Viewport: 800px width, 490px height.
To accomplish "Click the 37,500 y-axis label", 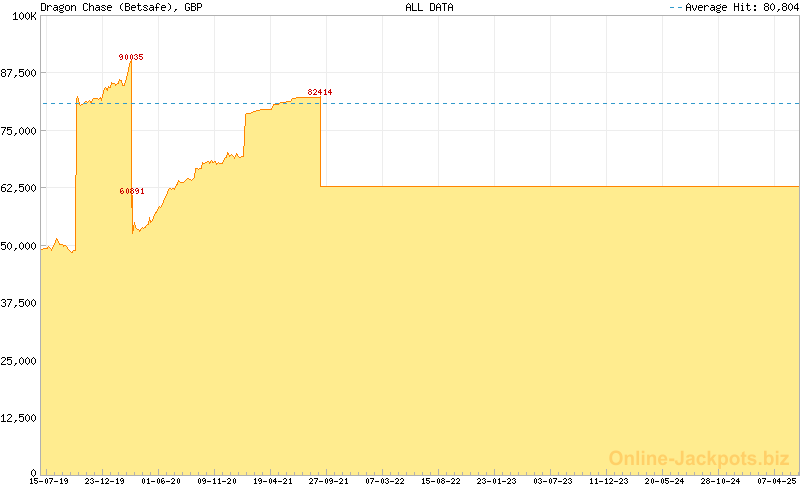I will [19, 303].
